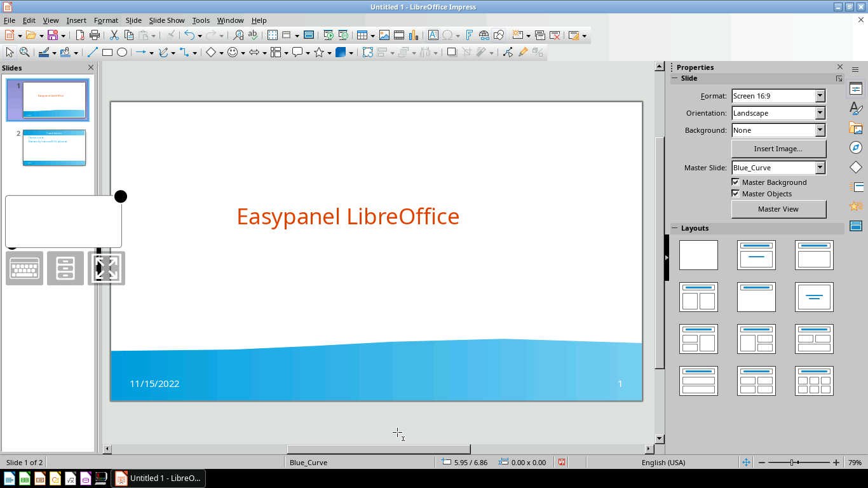868x488 pixels.
Task: Uncheck the Master Objects checkbox
Action: [735, 193]
